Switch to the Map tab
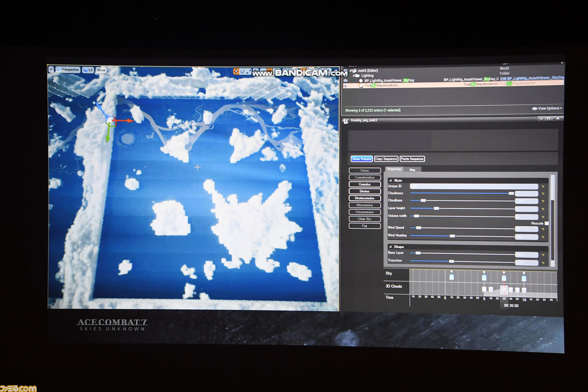This screenshot has width=588, height=392. tap(413, 170)
